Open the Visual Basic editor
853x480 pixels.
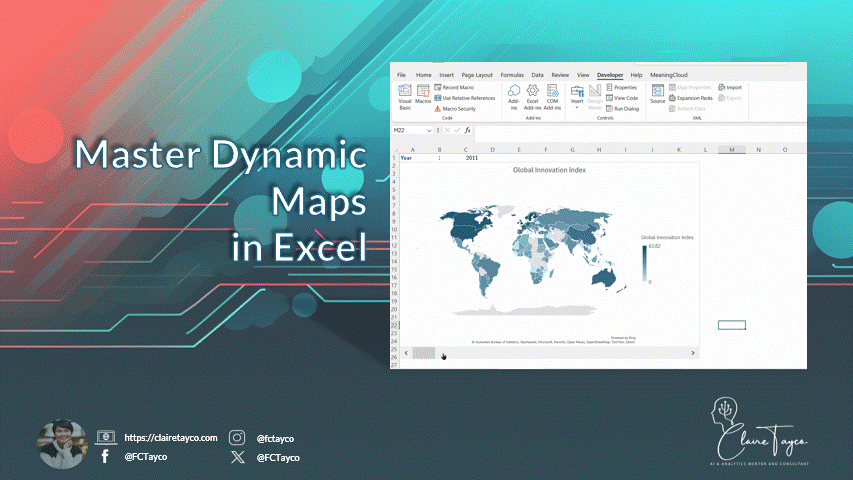(x=405, y=97)
